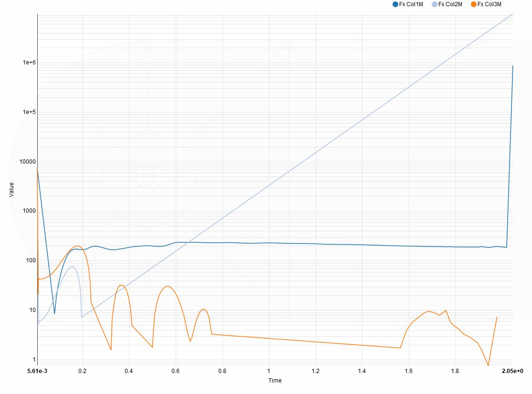This screenshot has width=532, height=394.
Task: Click the 1e+5 y-axis label
Action: 29,112
